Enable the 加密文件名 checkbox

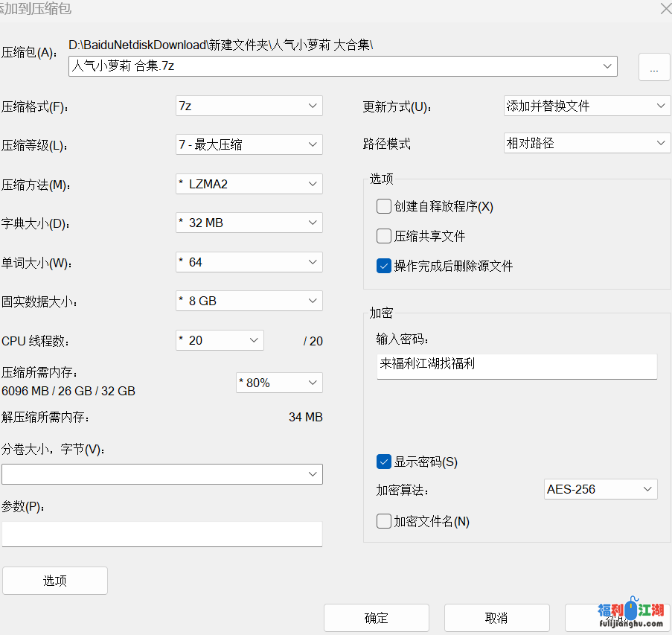384,521
